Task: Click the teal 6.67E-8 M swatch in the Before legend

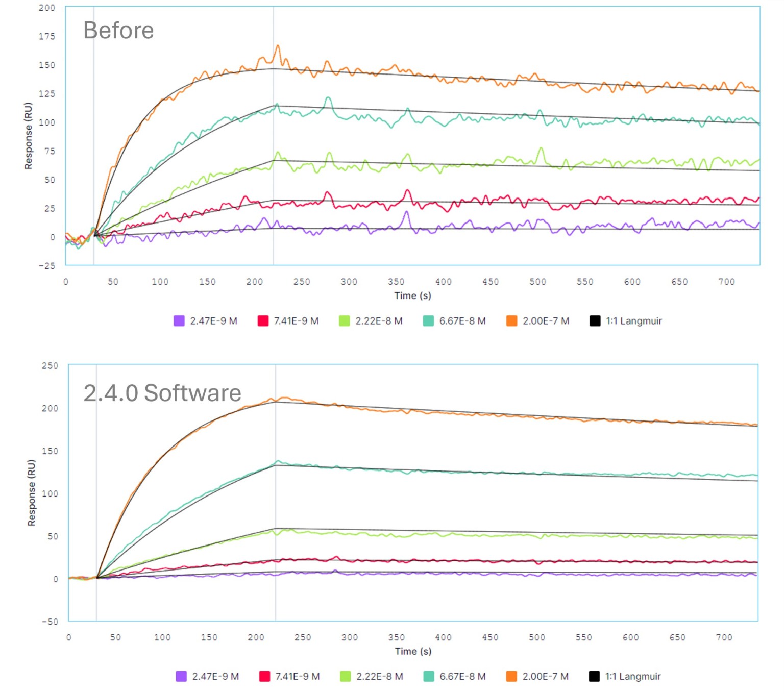Action: coord(429,321)
